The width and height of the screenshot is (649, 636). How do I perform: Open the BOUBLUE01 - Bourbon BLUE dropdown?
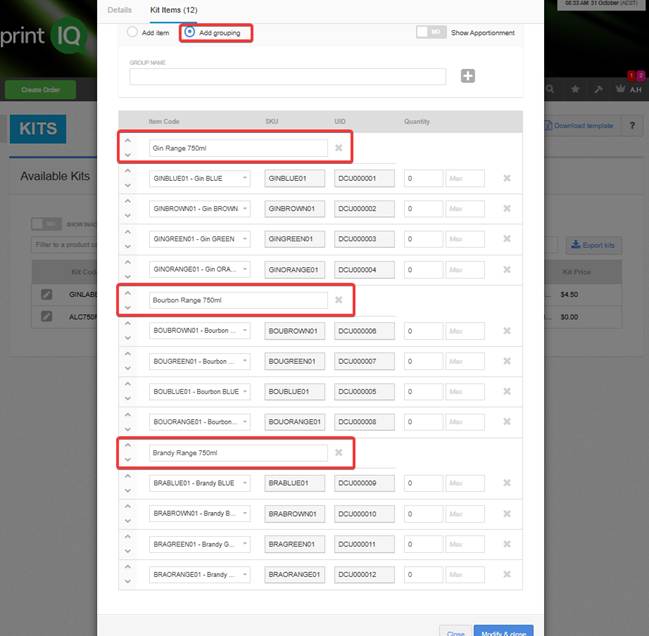[200, 391]
